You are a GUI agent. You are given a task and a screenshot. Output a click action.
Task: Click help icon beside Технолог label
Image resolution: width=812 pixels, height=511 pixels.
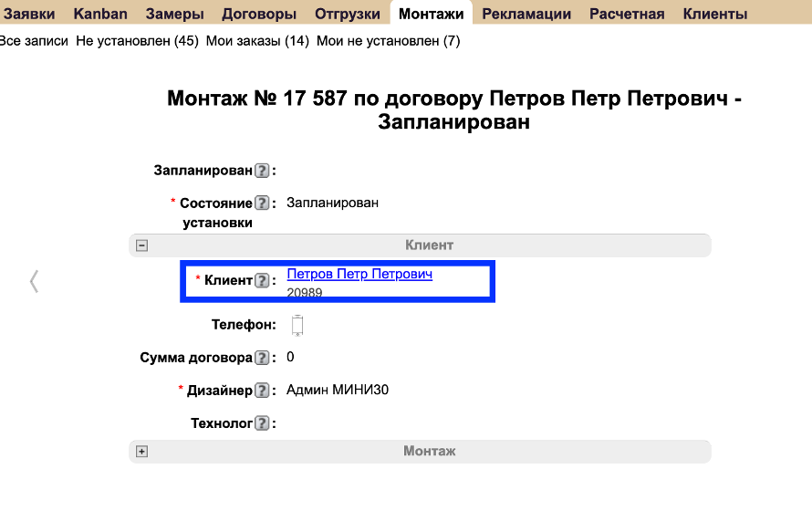262,423
